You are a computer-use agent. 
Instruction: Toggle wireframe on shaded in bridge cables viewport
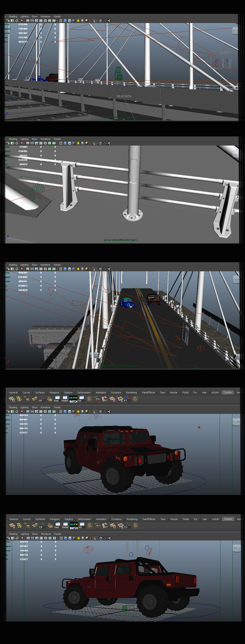69,20
